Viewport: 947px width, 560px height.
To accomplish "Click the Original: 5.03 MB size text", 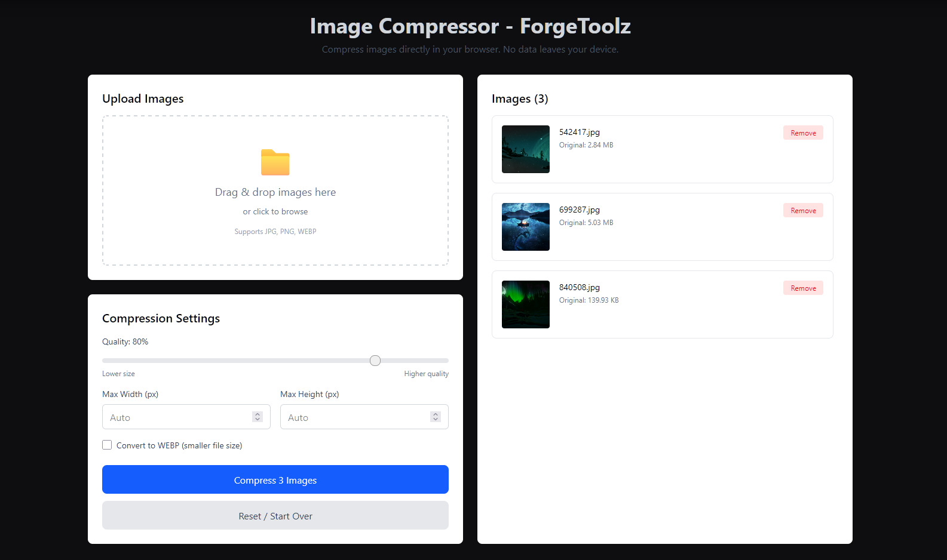I will [586, 223].
